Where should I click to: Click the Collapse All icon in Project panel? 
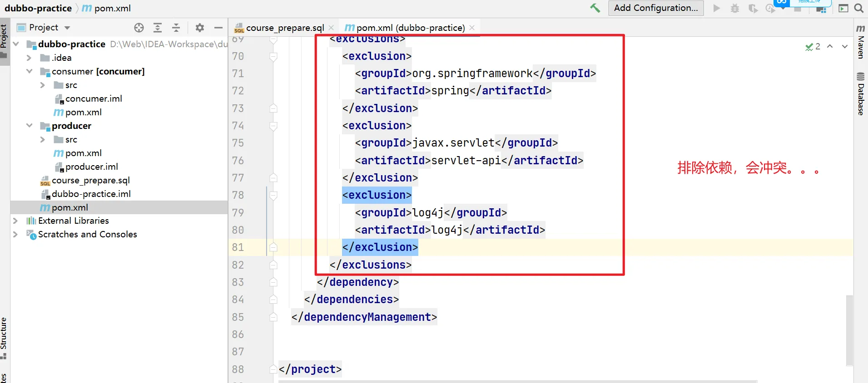(176, 28)
